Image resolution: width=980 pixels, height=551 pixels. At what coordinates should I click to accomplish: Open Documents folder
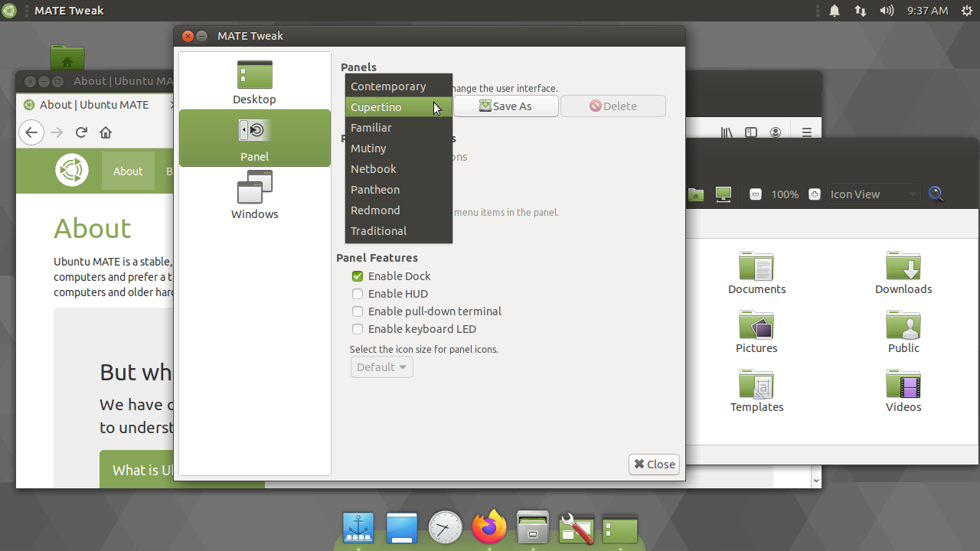pos(756,273)
